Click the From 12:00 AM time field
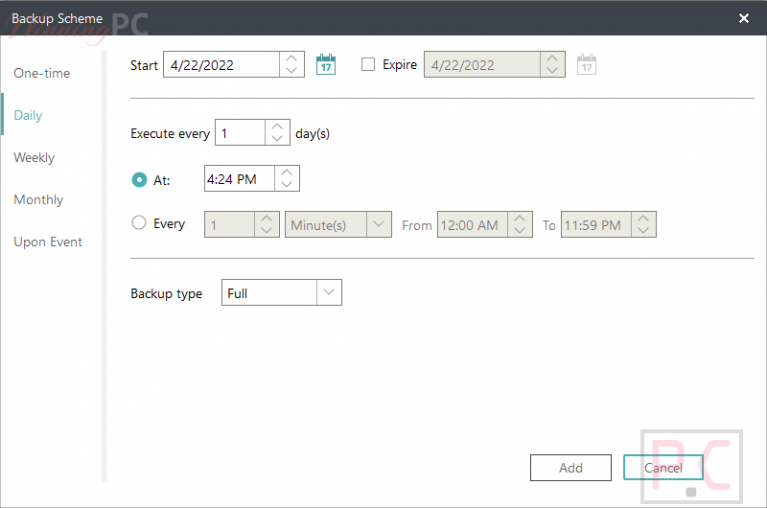The height and width of the screenshot is (508, 767). click(x=473, y=224)
